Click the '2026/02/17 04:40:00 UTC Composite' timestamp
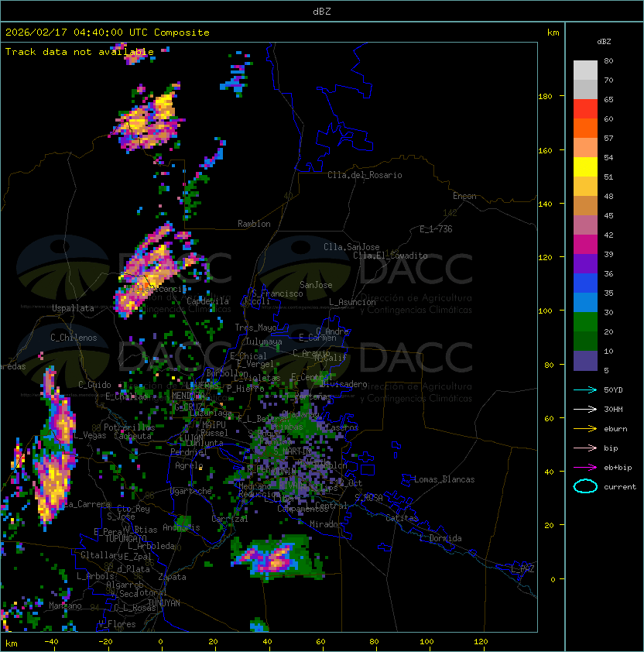 click(x=108, y=33)
